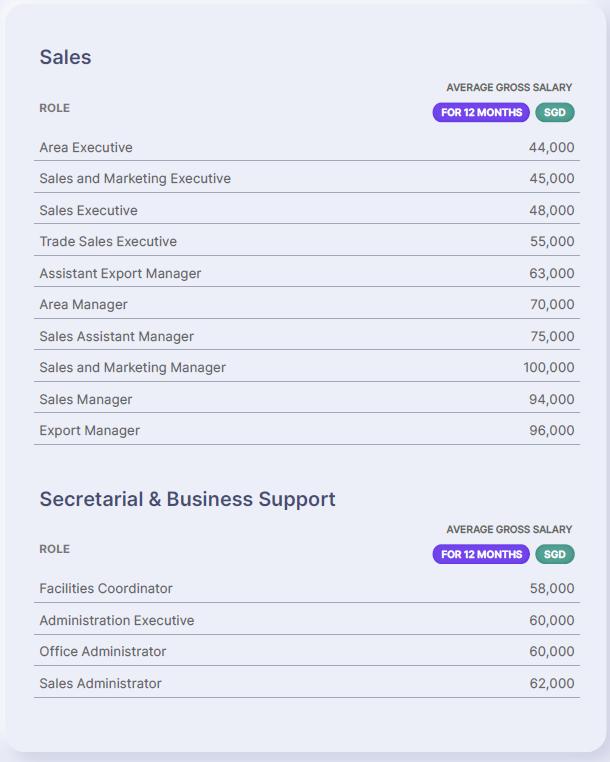The height and width of the screenshot is (762, 610).
Task: Click the Sales Assistant Manager role
Action: pyautogui.click(x=116, y=336)
